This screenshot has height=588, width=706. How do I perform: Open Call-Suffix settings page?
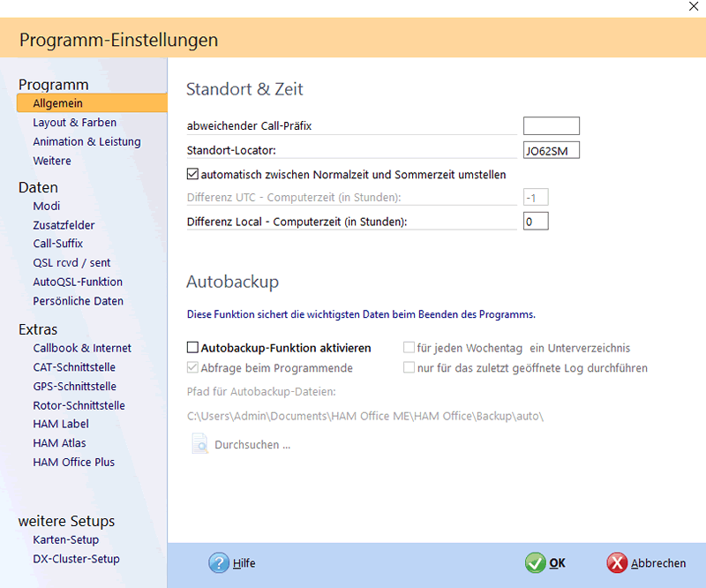58,244
